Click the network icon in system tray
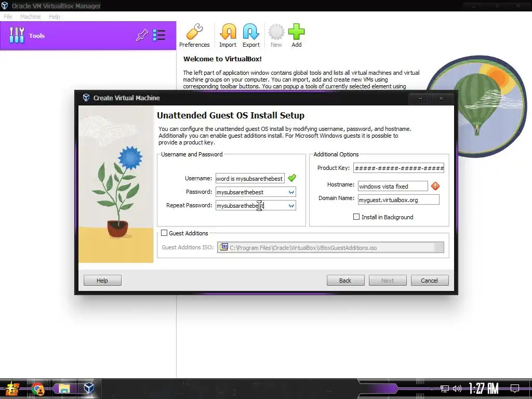This screenshot has width=532, height=399. point(445,389)
